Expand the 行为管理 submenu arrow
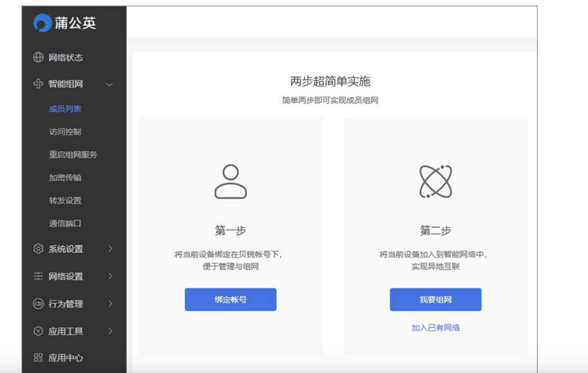Viewport: 588px width, 373px height. 110,304
